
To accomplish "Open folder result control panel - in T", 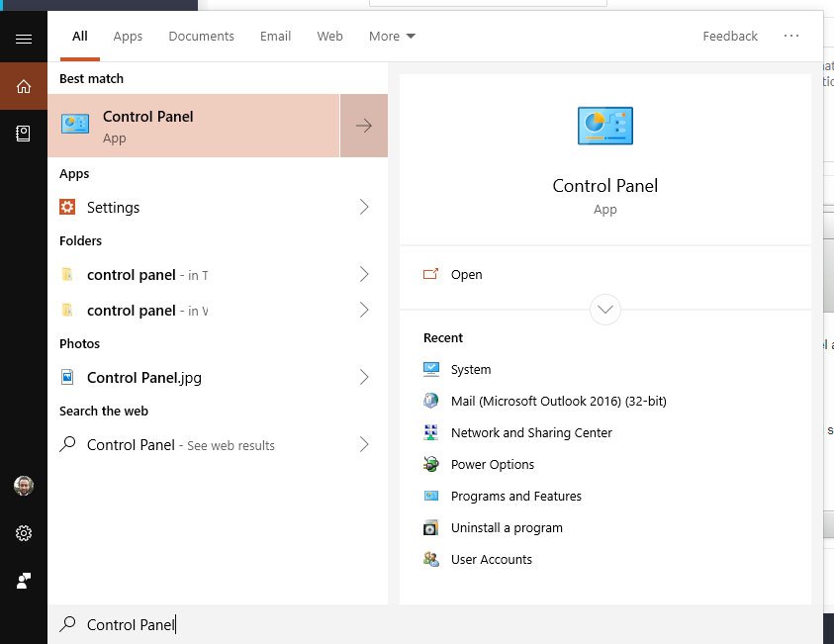I will point(218,274).
